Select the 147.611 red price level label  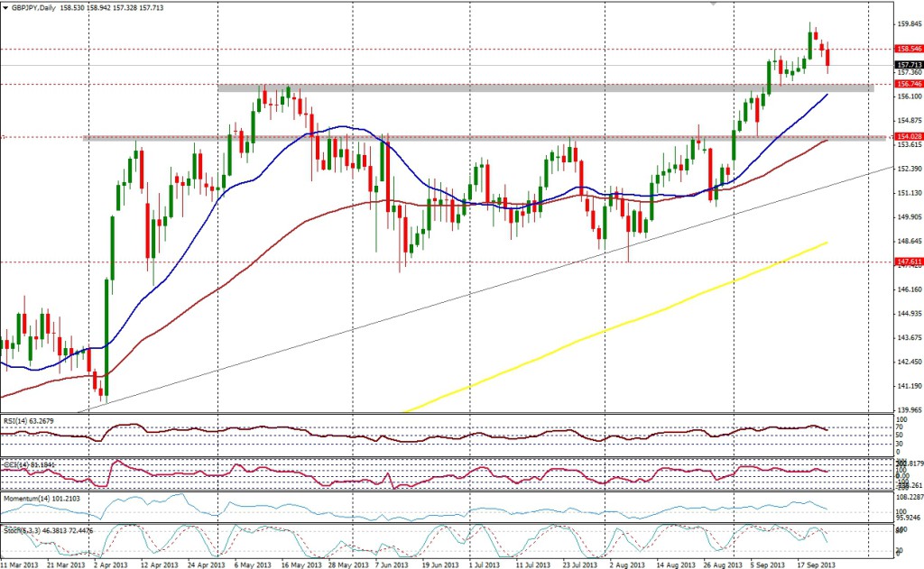click(908, 262)
